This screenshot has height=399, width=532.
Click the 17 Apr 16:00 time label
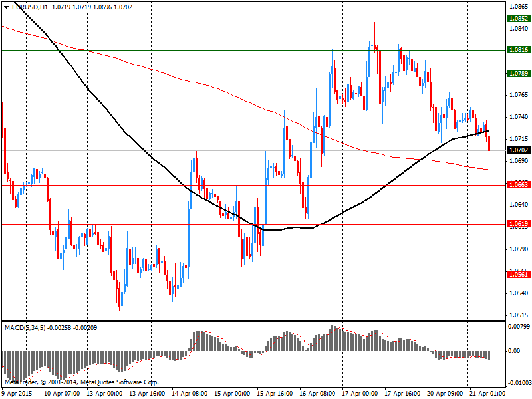[x=403, y=394]
